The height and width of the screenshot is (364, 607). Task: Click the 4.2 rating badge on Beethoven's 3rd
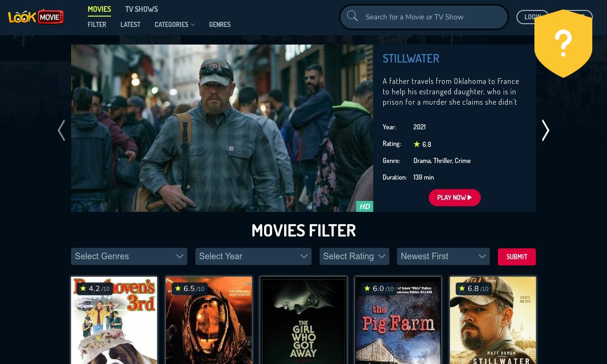click(x=94, y=289)
